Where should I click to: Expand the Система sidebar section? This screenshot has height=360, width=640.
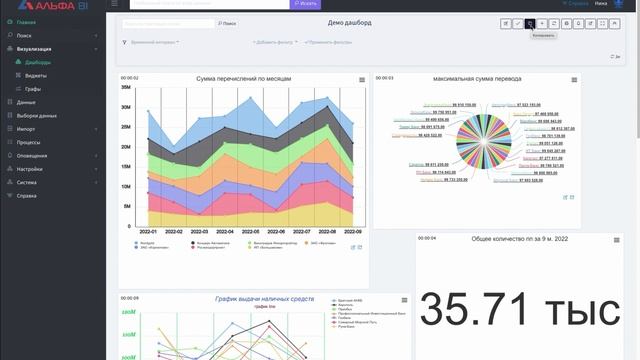click(53, 182)
